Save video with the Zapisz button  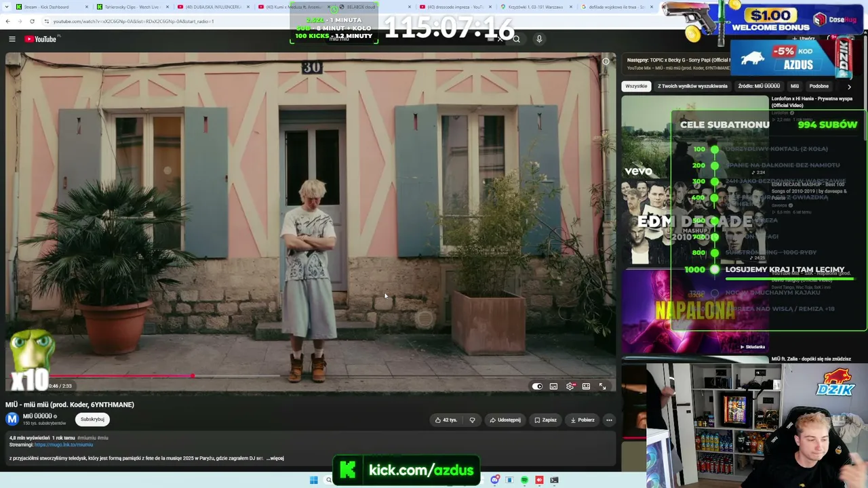(x=545, y=420)
